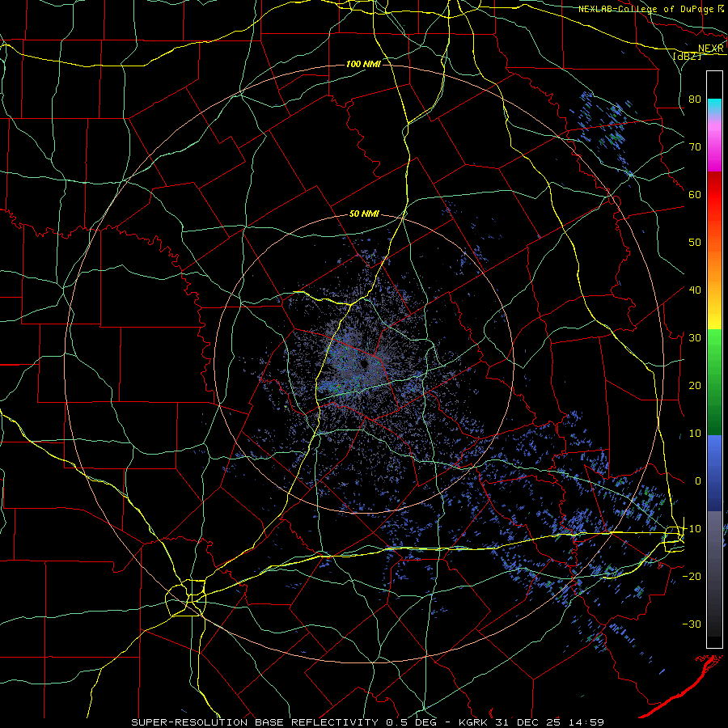Select the 70 dBZ scale value

point(695,146)
